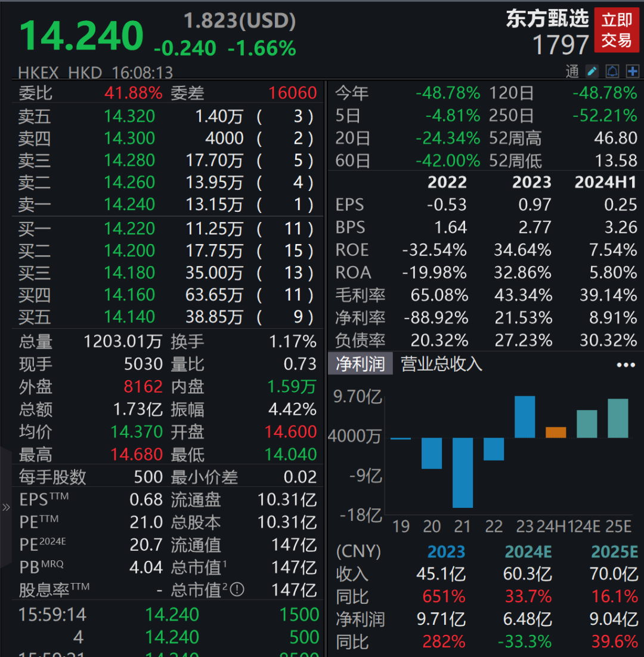Click the PE TTM value 21.0
Image resolution: width=644 pixels, height=657 pixels.
[x=146, y=523]
